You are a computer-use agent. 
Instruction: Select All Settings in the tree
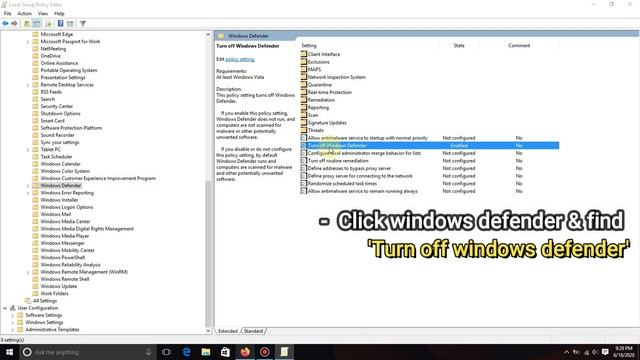45,301
